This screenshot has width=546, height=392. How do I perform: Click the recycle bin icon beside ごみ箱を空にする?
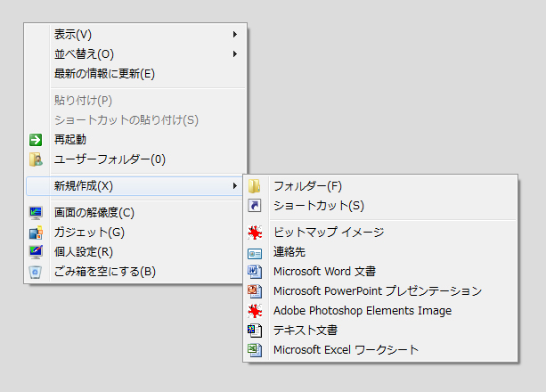pos(36,272)
